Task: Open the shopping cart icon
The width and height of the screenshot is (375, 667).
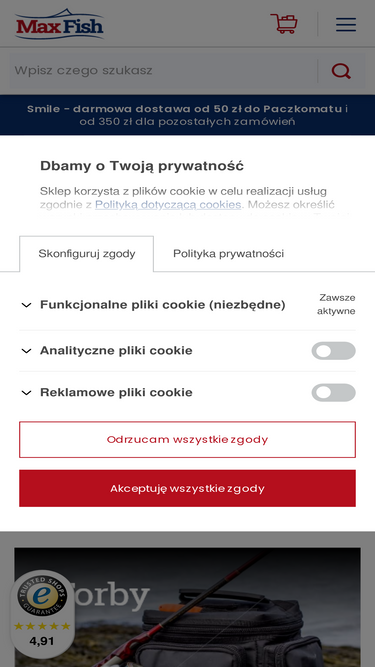Action: (284, 24)
